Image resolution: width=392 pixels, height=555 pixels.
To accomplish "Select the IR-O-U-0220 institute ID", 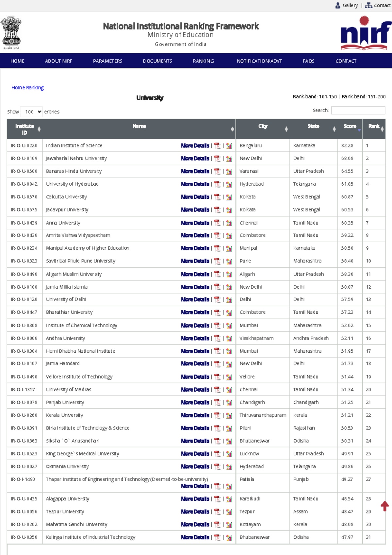I will pyautogui.click(x=24, y=145).
